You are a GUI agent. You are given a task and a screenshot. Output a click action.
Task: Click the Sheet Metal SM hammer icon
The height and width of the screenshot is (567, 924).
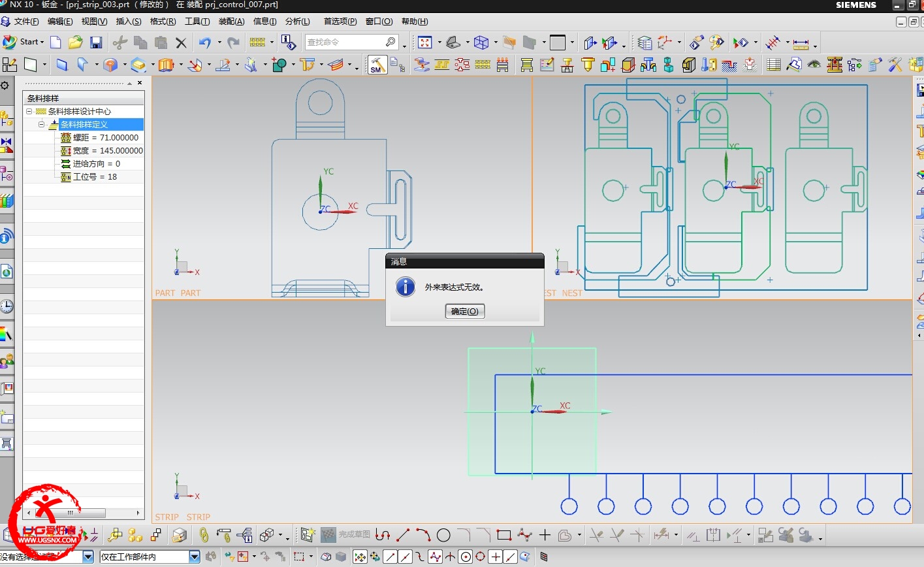(x=377, y=65)
